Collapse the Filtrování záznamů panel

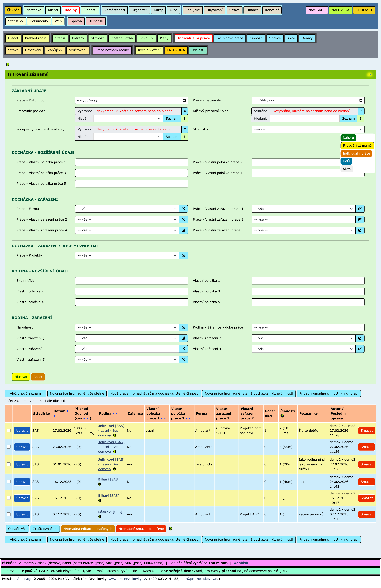[369, 74]
